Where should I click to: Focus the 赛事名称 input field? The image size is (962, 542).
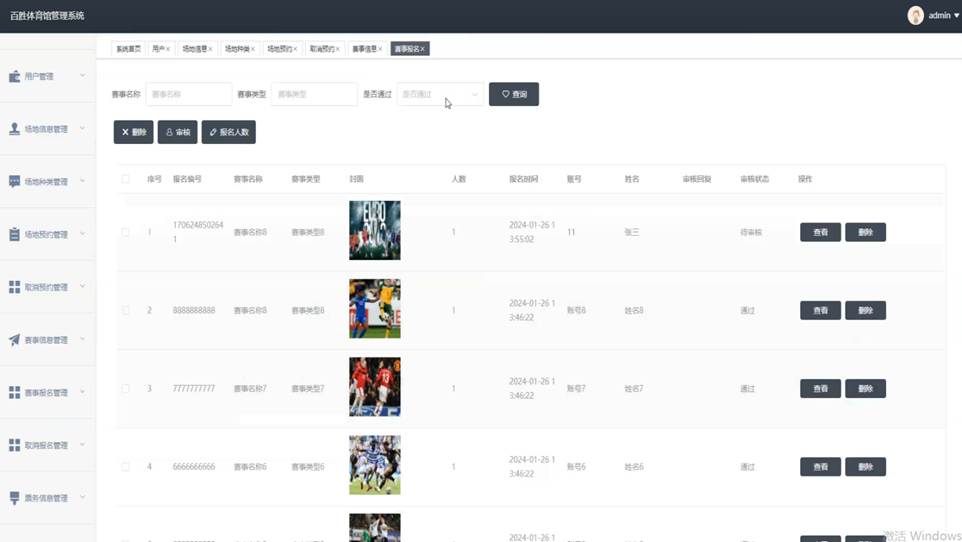point(188,94)
